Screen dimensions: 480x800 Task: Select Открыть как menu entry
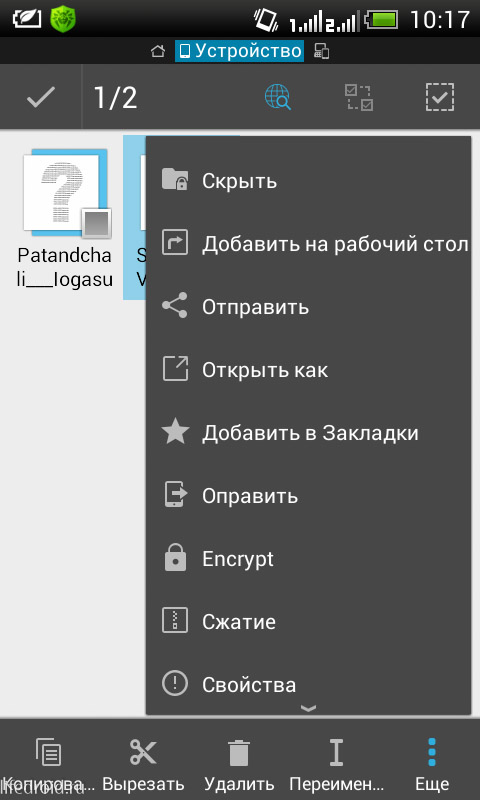point(308,370)
